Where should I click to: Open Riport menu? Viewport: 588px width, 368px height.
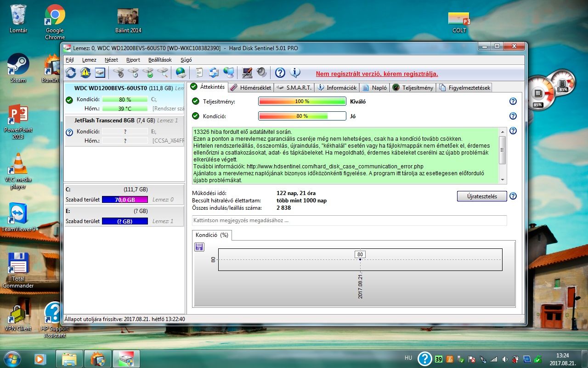point(133,60)
